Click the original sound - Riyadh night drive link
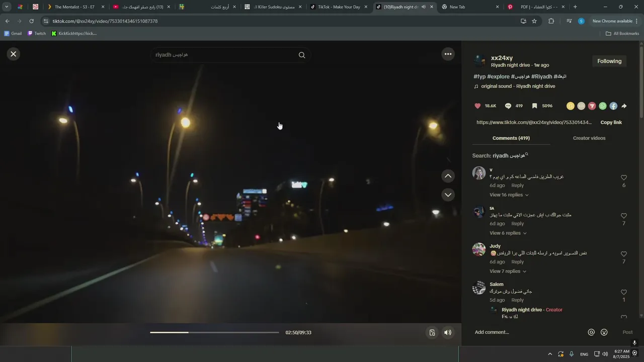The image size is (644, 362). pyautogui.click(x=518, y=86)
